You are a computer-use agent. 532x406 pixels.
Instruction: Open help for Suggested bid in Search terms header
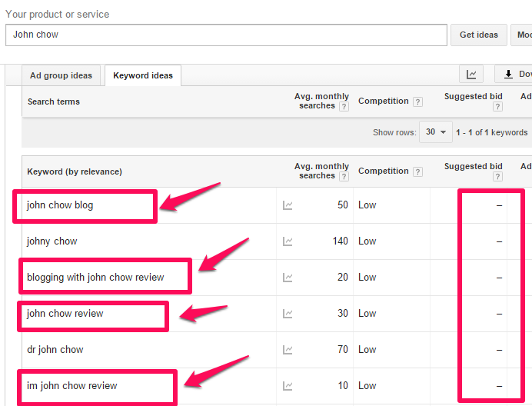(x=497, y=107)
